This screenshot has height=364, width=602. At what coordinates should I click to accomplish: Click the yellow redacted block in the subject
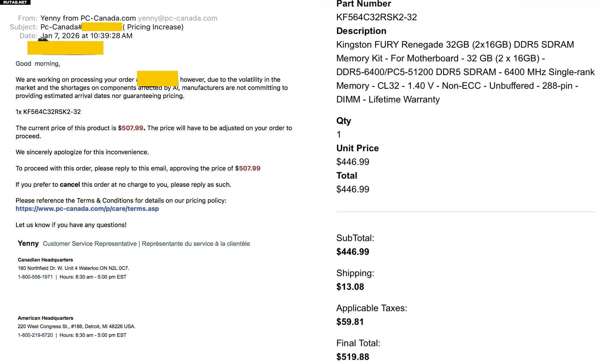(102, 27)
